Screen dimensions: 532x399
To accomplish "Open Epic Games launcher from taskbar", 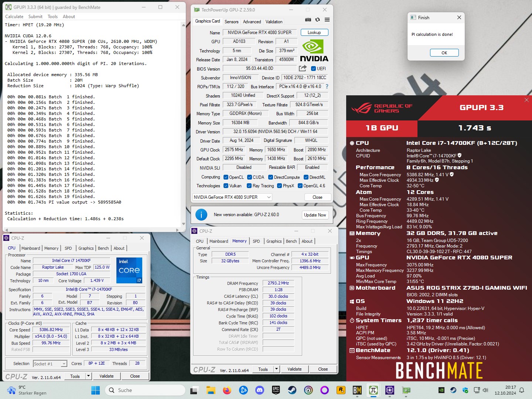I will (x=276, y=390).
